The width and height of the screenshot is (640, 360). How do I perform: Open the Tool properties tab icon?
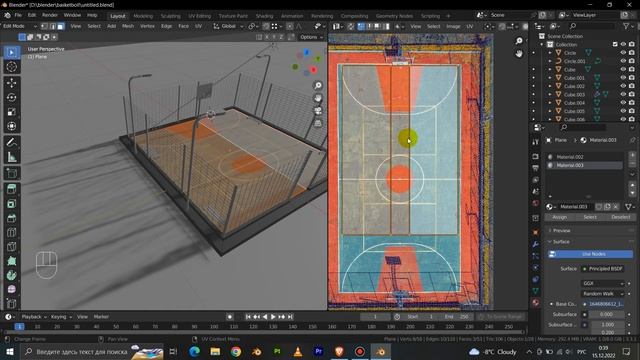(536, 142)
